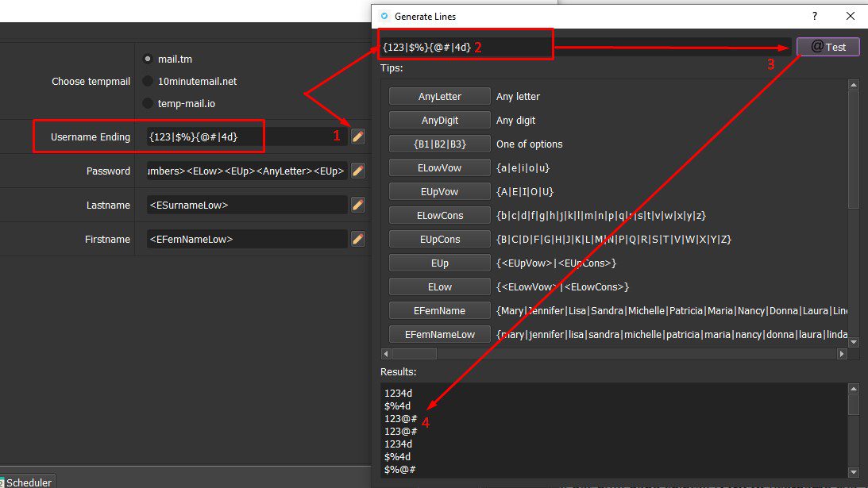The image size is (868, 488).
Task: Click pencil icon next to Firstname field
Action: click(358, 239)
